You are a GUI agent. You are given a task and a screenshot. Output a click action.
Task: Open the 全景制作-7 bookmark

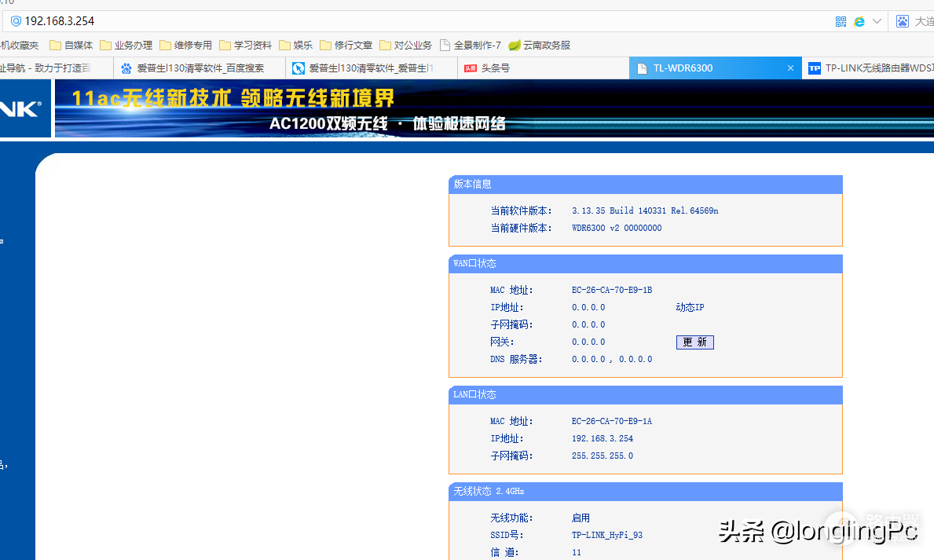point(477,45)
